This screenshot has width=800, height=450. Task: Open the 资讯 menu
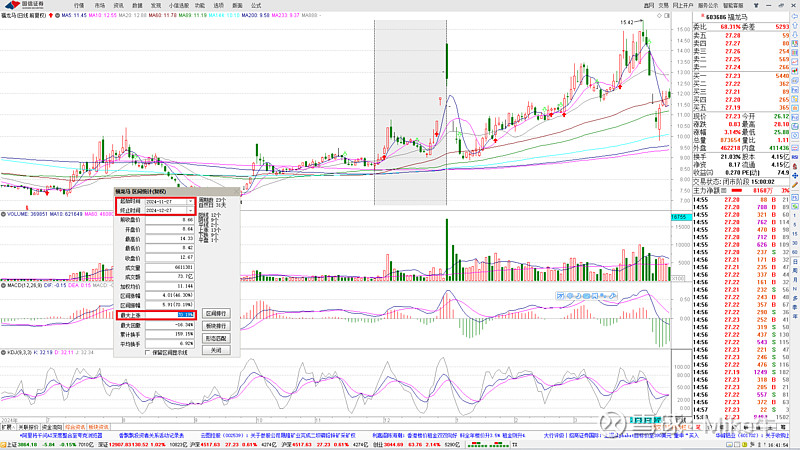tap(118, 5)
